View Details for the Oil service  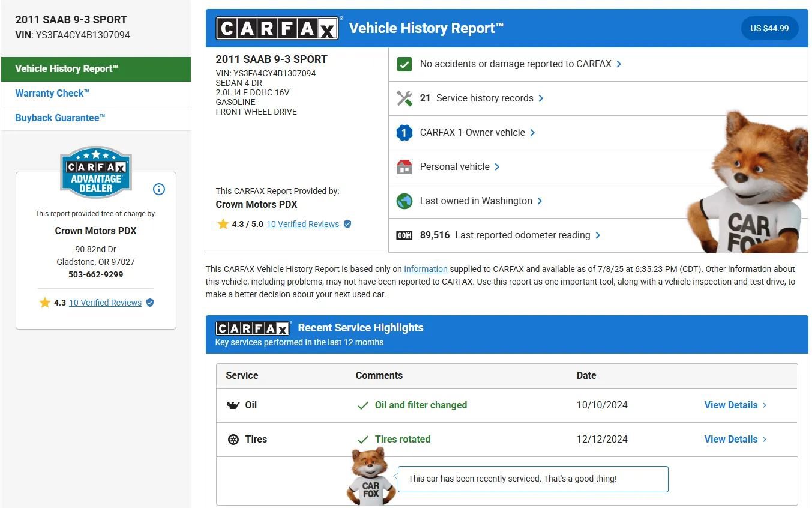click(735, 405)
